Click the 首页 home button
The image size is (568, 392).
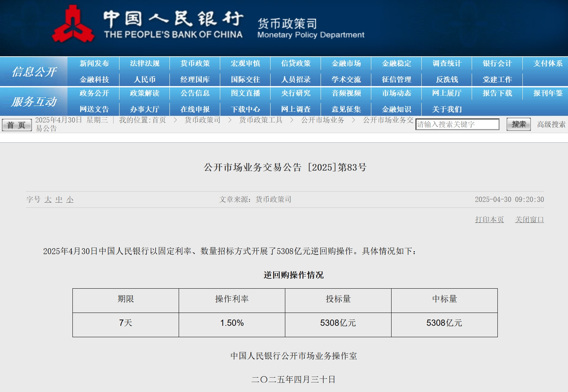pos(17,125)
